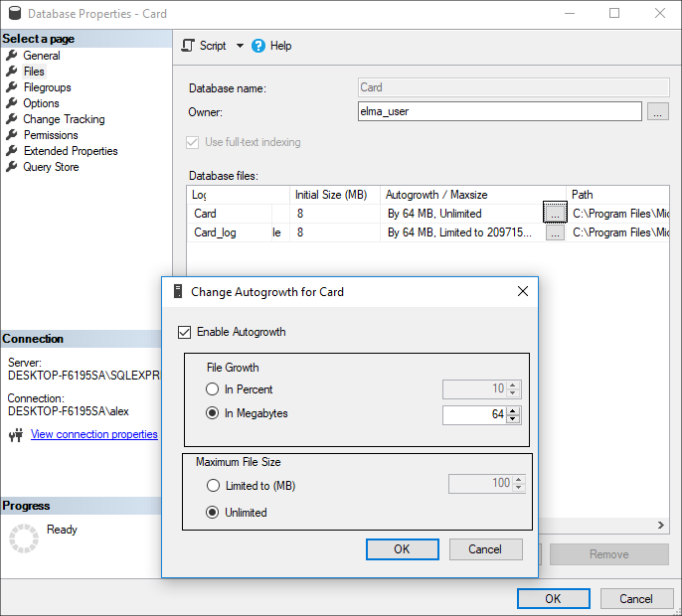Viewport: 682px width, 616px height.
Task: Click ellipsis button for Card autogrowth
Action: 555,213
